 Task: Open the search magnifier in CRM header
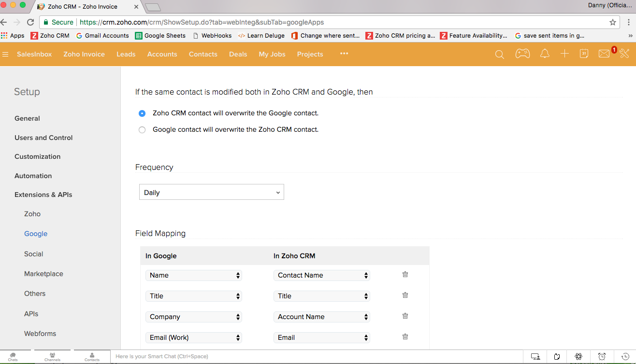click(500, 55)
